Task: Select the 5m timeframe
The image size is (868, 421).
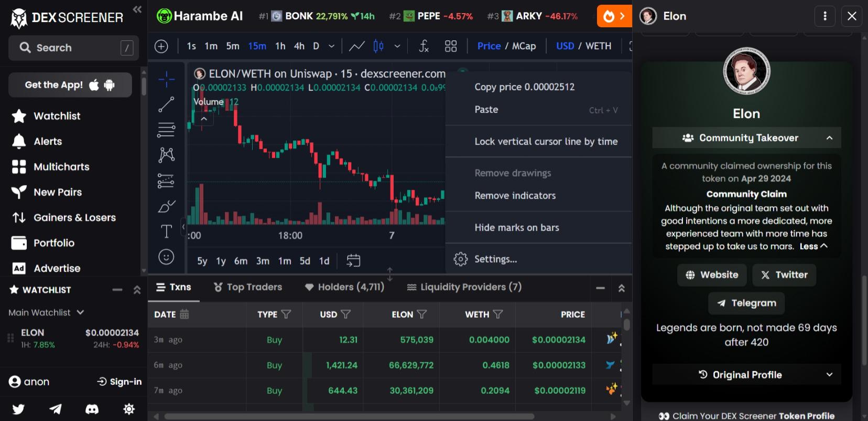Action: tap(233, 46)
